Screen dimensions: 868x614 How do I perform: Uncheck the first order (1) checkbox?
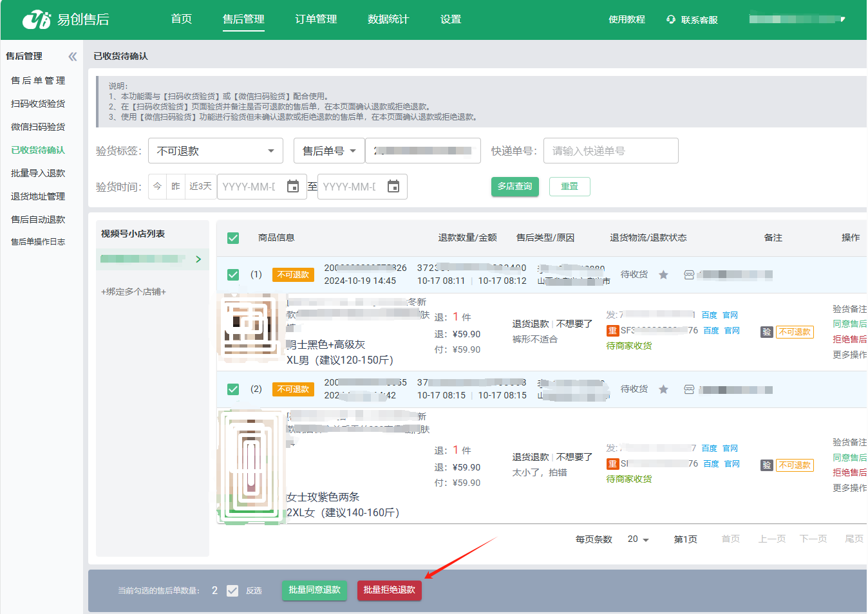tap(233, 275)
